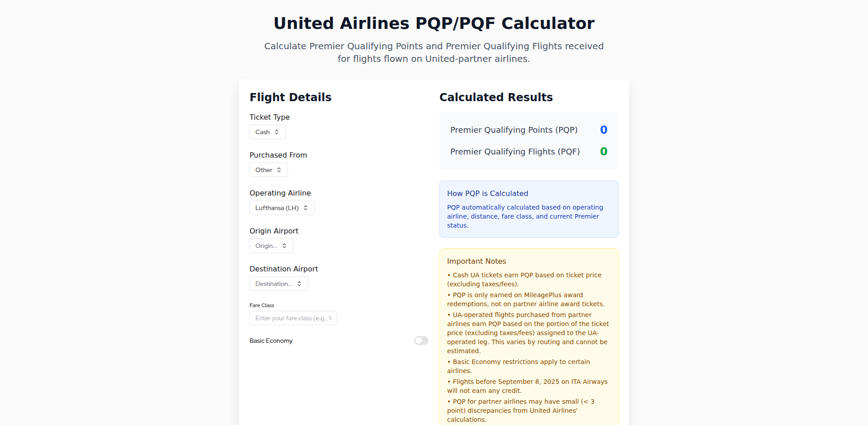Click the Premier Qualifying Points value
This screenshot has height=425, width=868.
[604, 130]
